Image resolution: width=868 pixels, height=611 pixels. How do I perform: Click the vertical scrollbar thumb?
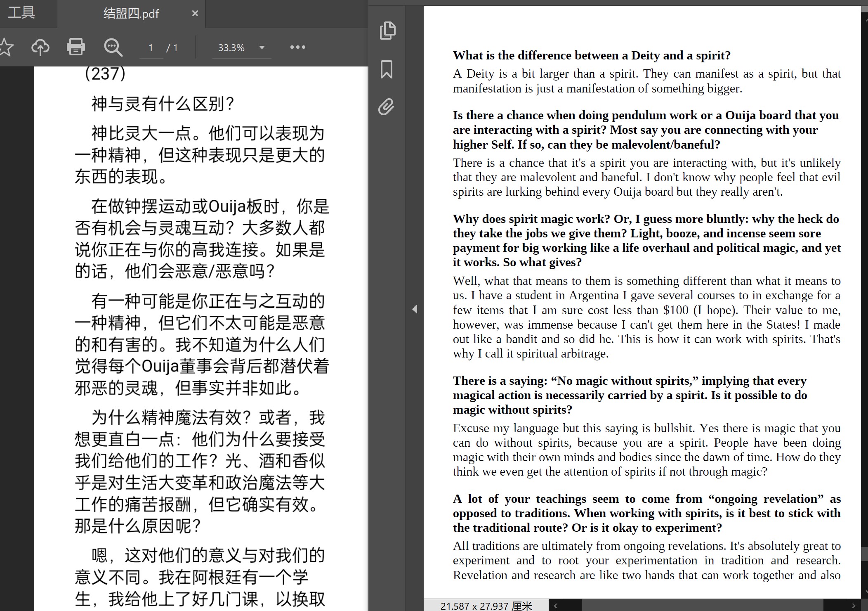(x=864, y=553)
